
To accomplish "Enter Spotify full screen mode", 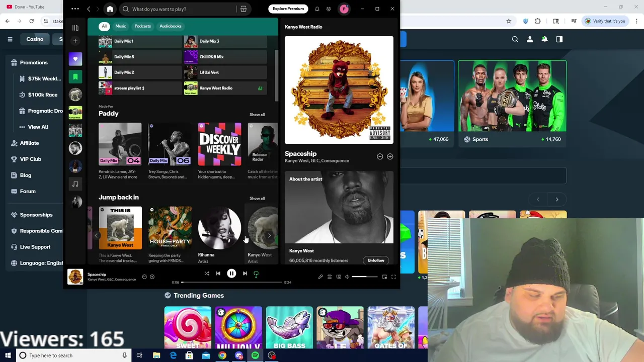I will click(x=393, y=277).
